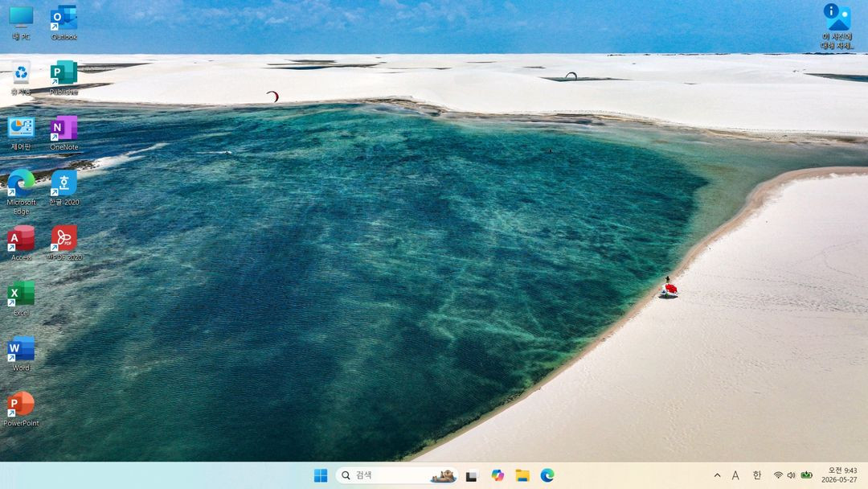Open the Wi-Fi network tray icon
This screenshot has height=489, width=868.
778,475
